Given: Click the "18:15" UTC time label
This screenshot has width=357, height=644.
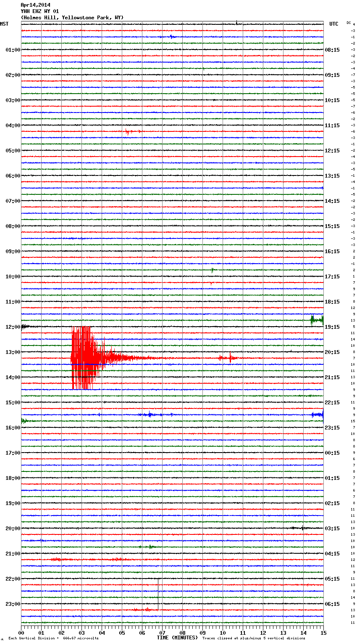Looking at the screenshot, I should click(332, 302).
